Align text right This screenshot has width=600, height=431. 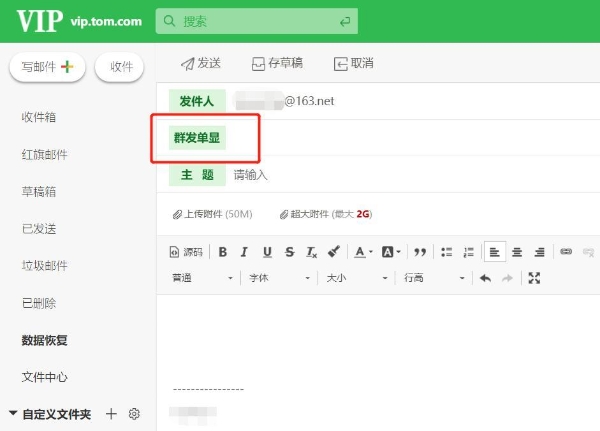540,252
